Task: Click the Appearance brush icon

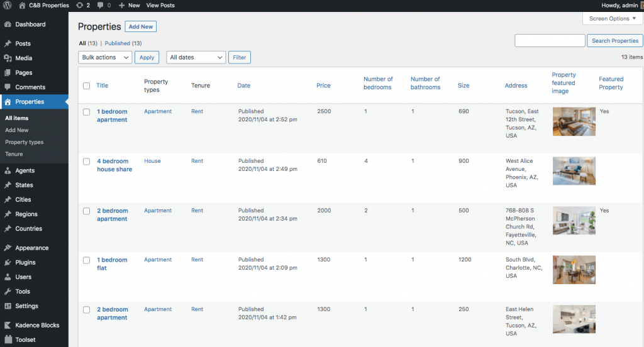Action: point(8,248)
